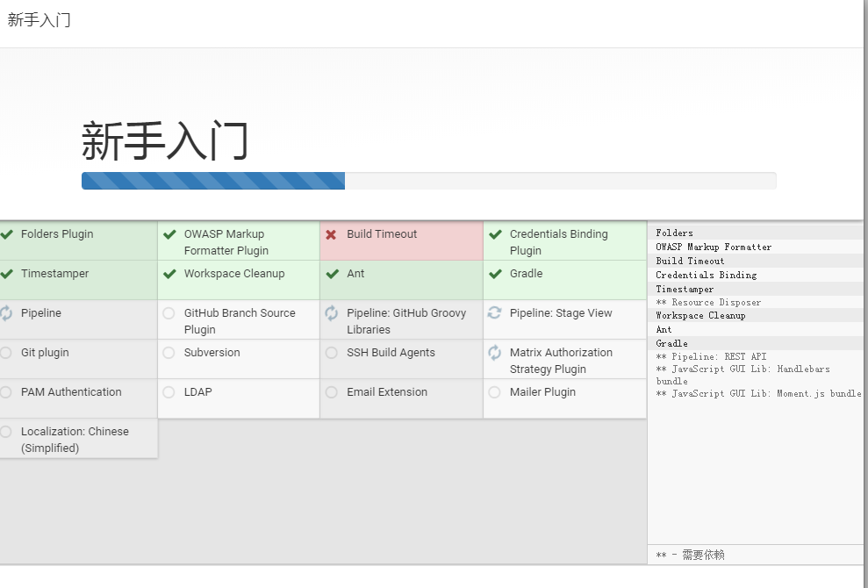Image resolution: width=868 pixels, height=588 pixels.
Task: Click the green checkmark beside Ant
Action: 332,274
